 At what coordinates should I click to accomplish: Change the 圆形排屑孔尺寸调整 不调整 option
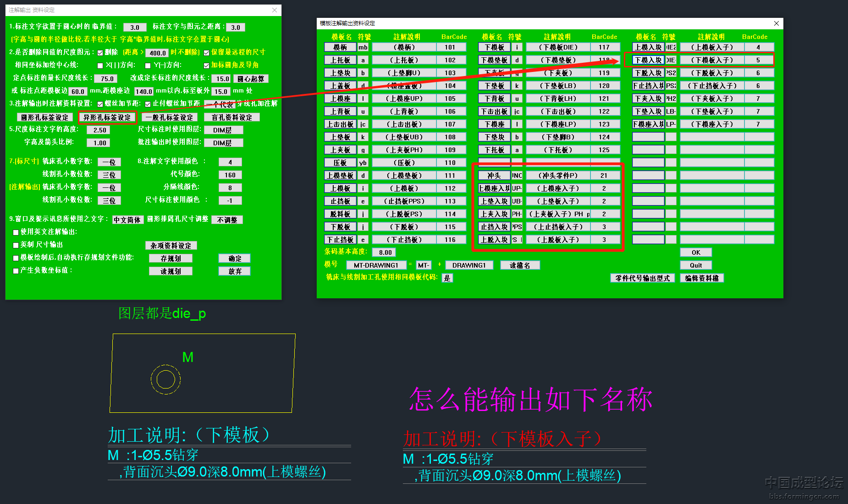tap(227, 220)
